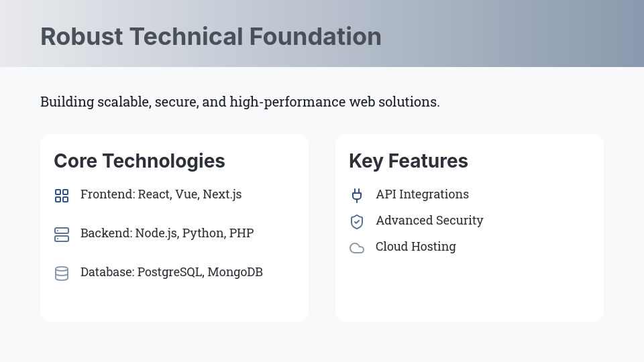The image size is (644, 362).
Task: Select the Robust Technical Foundation title
Action: (x=211, y=36)
